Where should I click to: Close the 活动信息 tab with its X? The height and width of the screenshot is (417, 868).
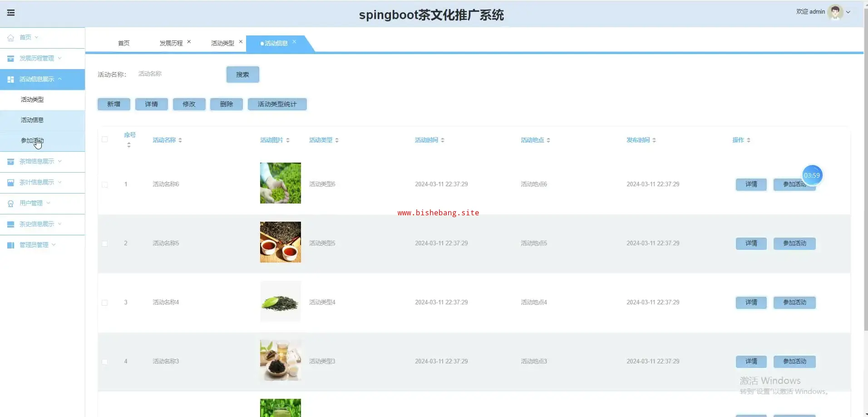pyautogui.click(x=294, y=42)
